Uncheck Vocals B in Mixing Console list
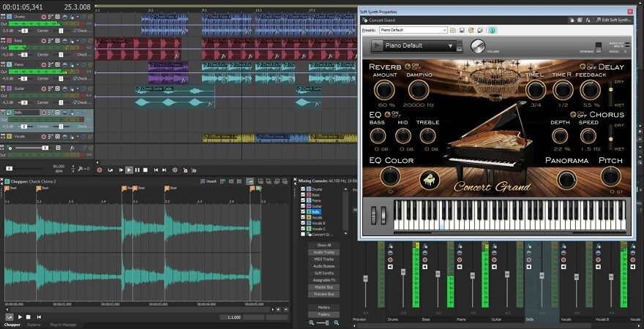 [303, 223]
